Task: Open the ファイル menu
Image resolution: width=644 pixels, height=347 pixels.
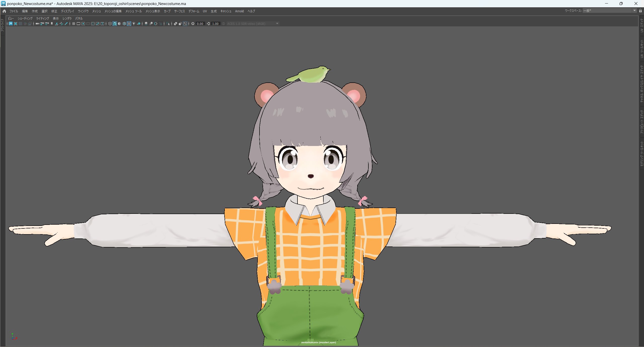Action: [x=14, y=11]
